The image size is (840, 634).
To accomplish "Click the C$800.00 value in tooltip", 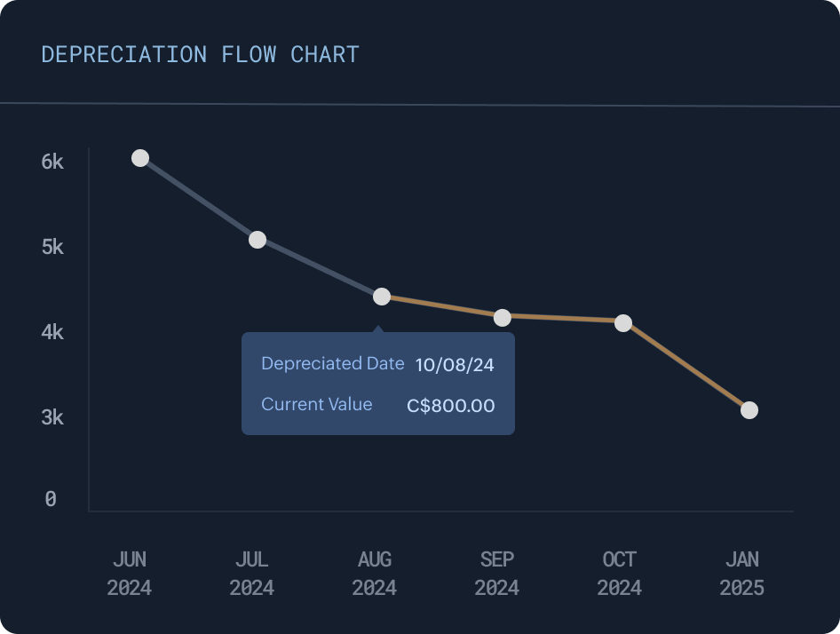I will pos(451,406).
